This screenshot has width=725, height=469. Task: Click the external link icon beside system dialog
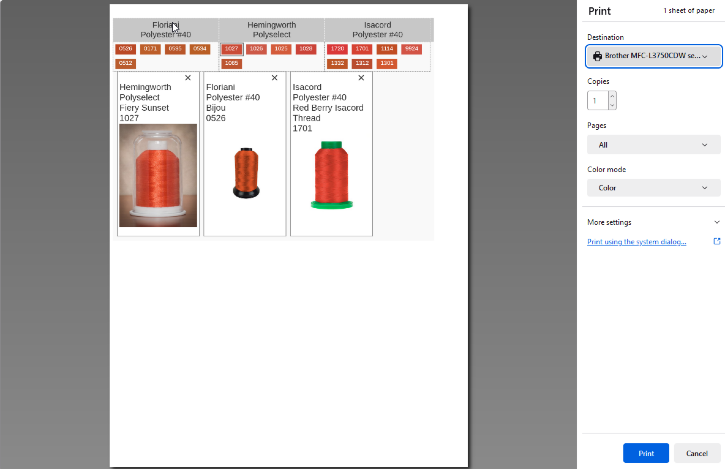(x=716, y=241)
